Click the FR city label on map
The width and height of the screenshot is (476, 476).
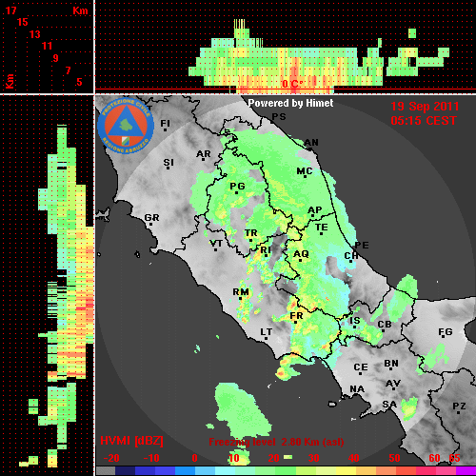click(x=296, y=316)
